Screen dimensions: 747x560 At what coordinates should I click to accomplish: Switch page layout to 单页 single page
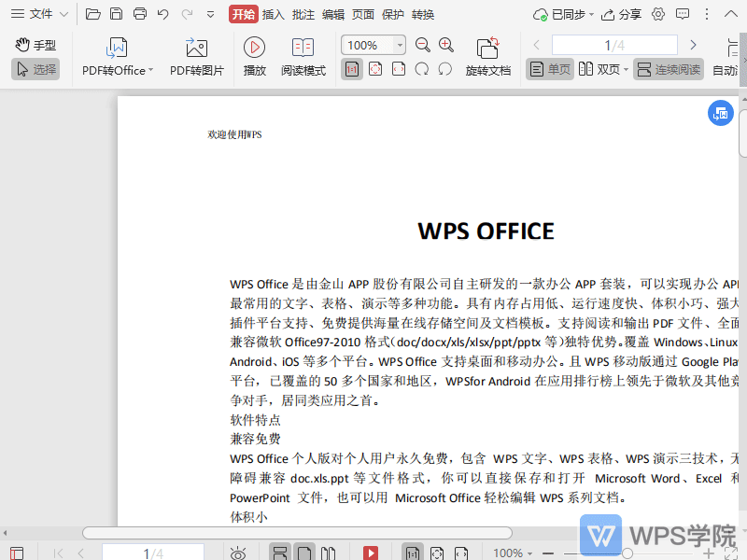[x=549, y=68]
